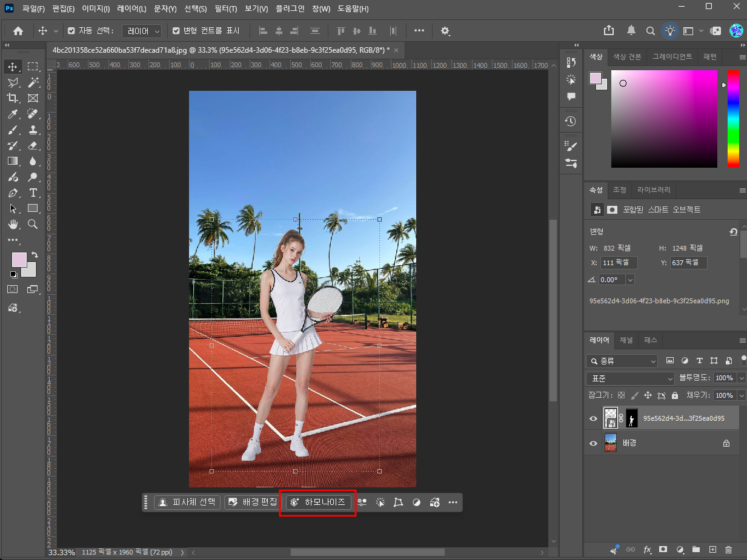Switch to the 조정 tab
Screen dimensions: 747x560
[619, 189]
